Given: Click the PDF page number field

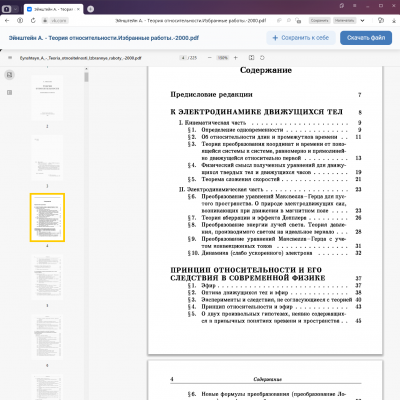Looking at the screenshot, I should pyautogui.click(x=183, y=58).
